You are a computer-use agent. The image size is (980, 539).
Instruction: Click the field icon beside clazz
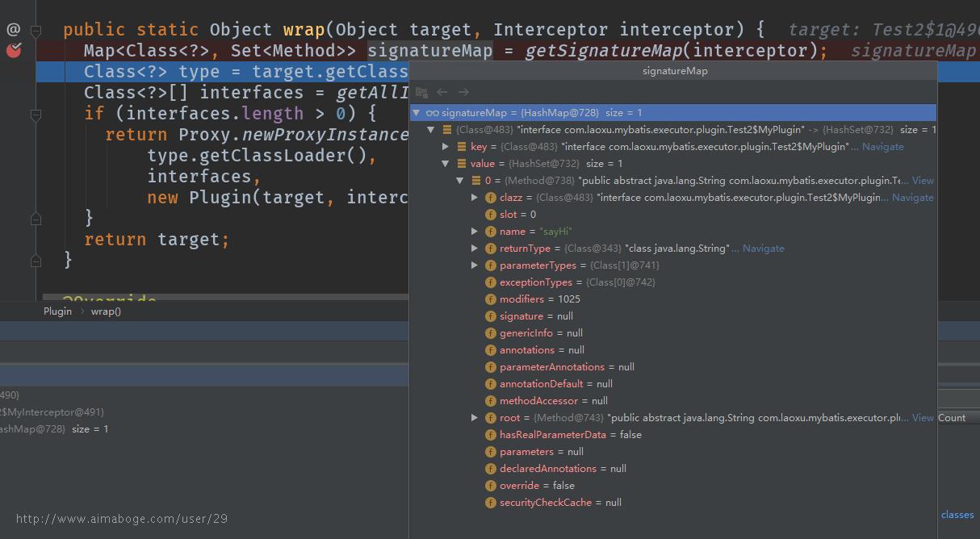pos(491,198)
